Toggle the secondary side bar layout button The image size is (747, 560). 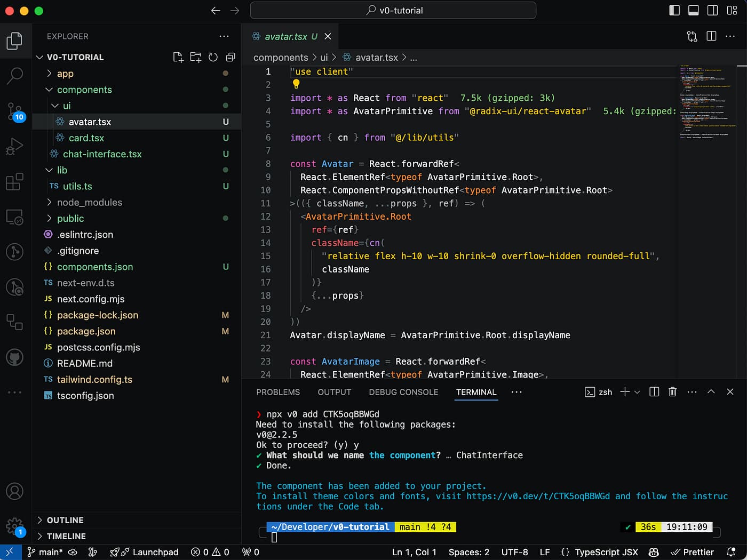click(x=712, y=10)
